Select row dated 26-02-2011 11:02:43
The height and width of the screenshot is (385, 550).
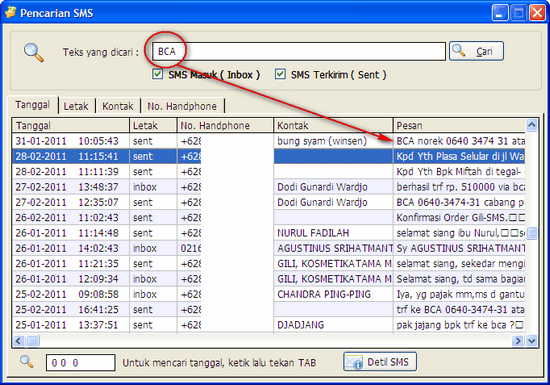tap(269, 218)
